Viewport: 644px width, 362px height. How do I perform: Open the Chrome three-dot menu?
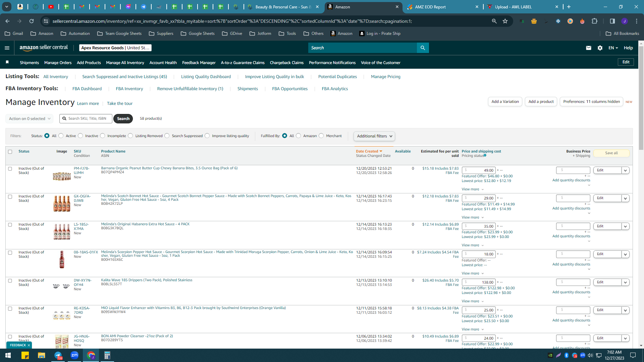(x=637, y=21)
